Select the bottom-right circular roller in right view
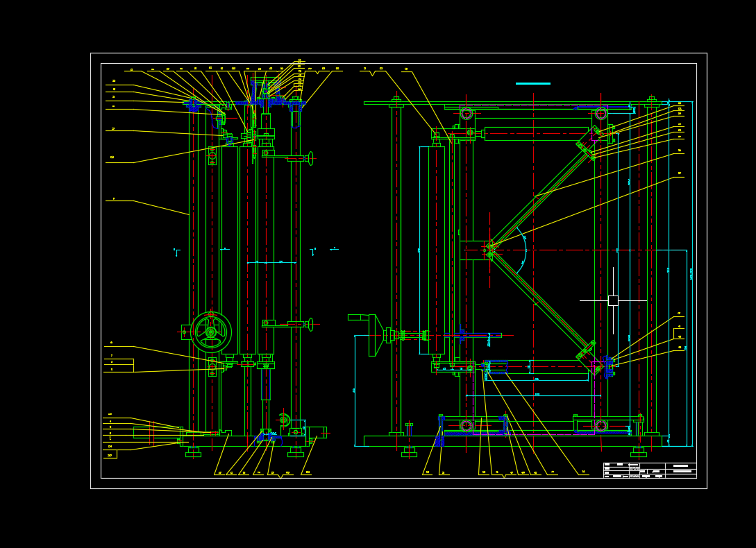756x548 pixels. click(x=600, y=426)
